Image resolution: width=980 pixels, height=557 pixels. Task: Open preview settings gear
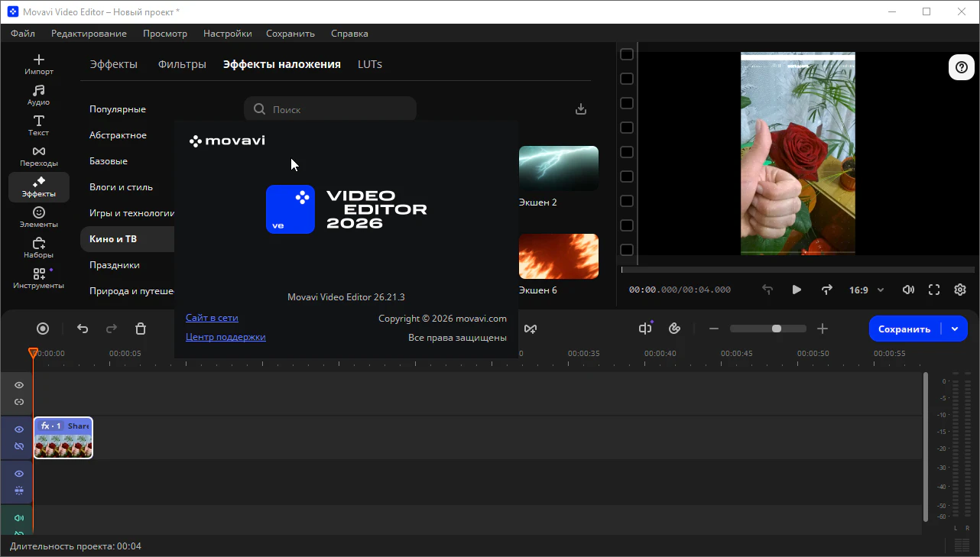click(x=960, y=290)
